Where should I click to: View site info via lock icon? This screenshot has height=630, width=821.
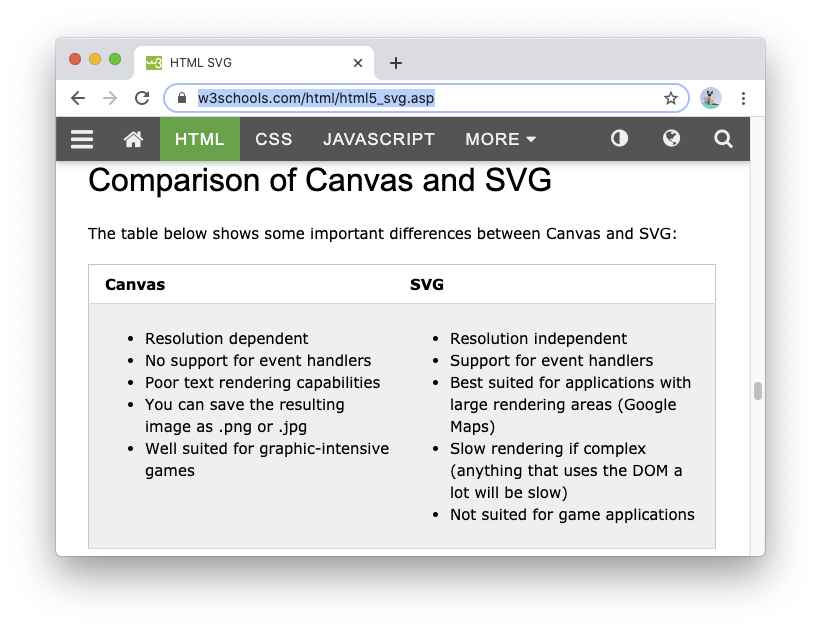182,98
